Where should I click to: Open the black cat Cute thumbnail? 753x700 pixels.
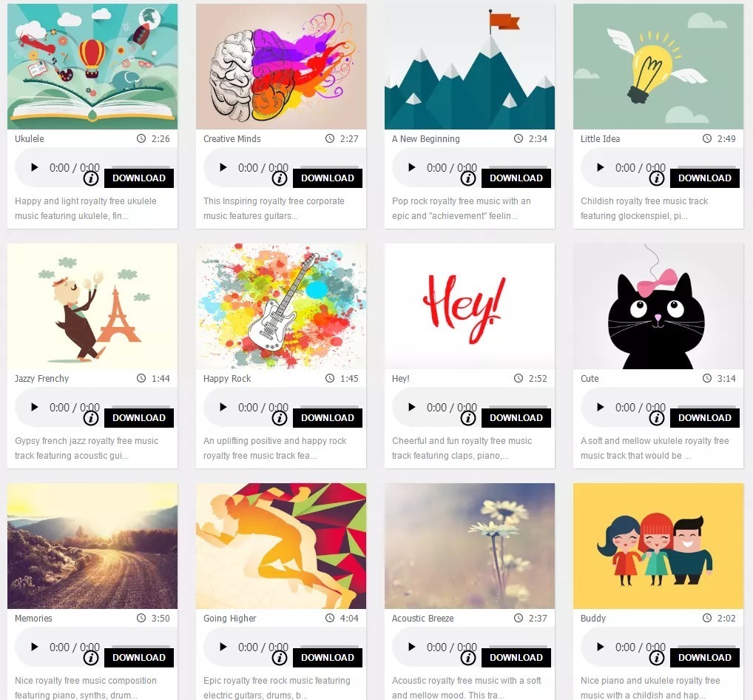click(x=658, y=306)
